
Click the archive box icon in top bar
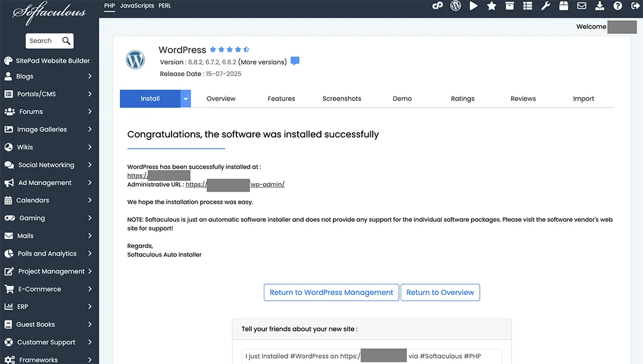click(510, 6)
